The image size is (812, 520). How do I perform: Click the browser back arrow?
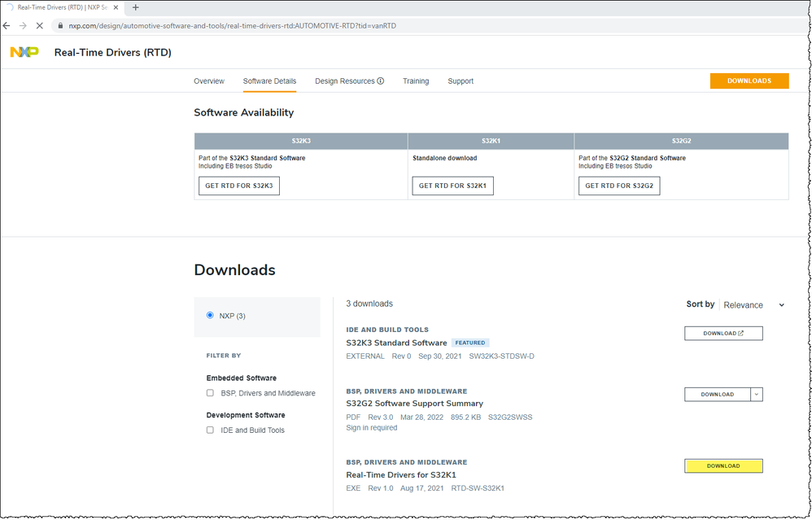tap(7, 25)
